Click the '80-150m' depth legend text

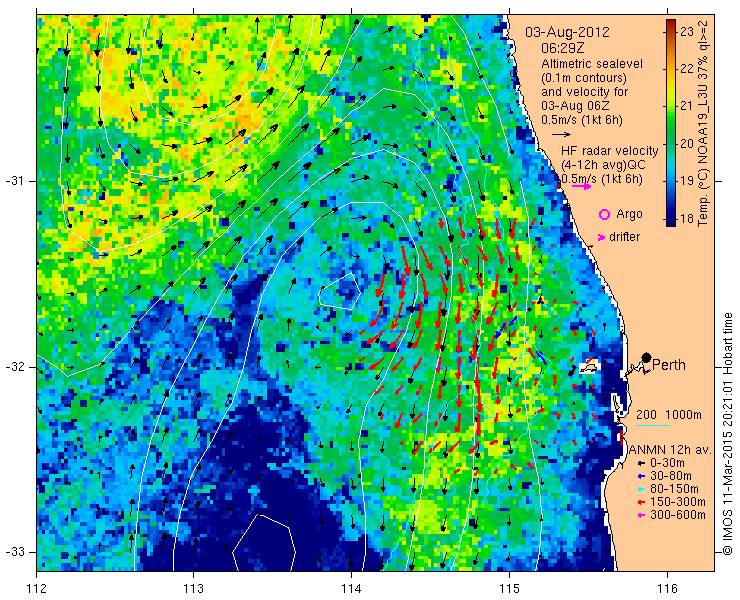tap(673, 489)
